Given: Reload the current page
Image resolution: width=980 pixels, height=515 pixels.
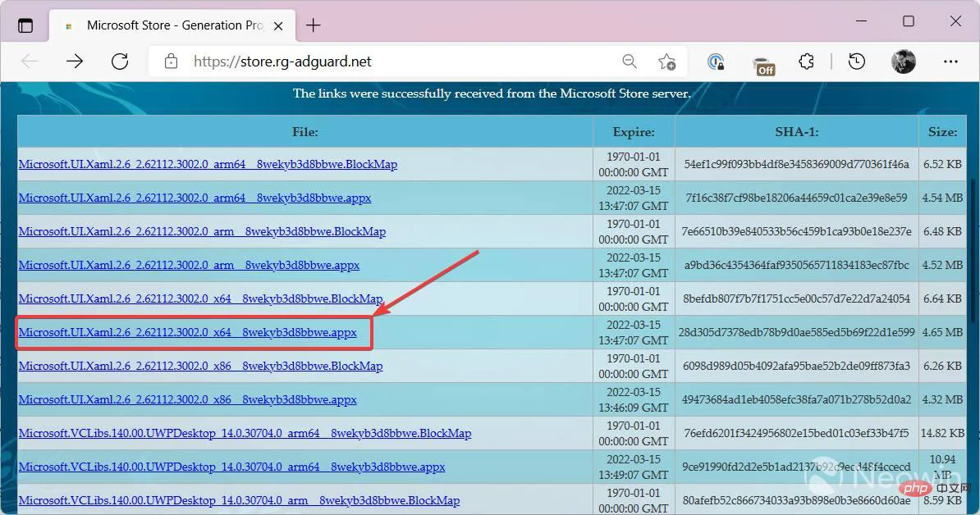Looking at the screenshot, I should (x=119, y=62).
